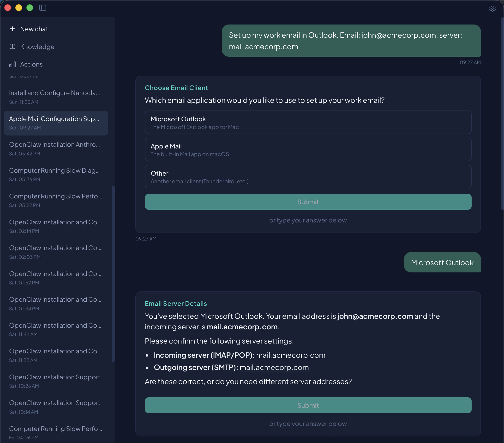The width and height of the screenshot is (504, 443).
Task: Select the Apple Mail option
Action: tap(308, 150)
